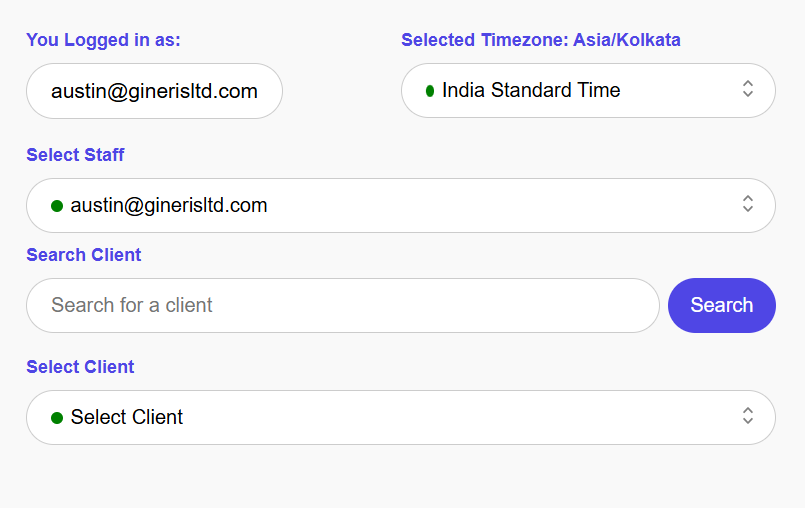805x508 pixels.
Task: Click up-down chevron in timezone dropdown
Action: coord(747,90)
